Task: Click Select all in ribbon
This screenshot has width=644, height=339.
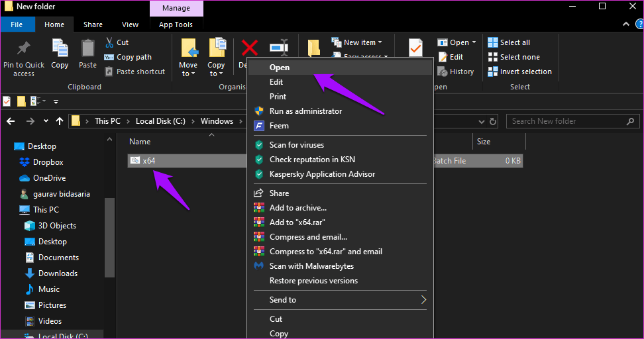Action: pos(509,42)
